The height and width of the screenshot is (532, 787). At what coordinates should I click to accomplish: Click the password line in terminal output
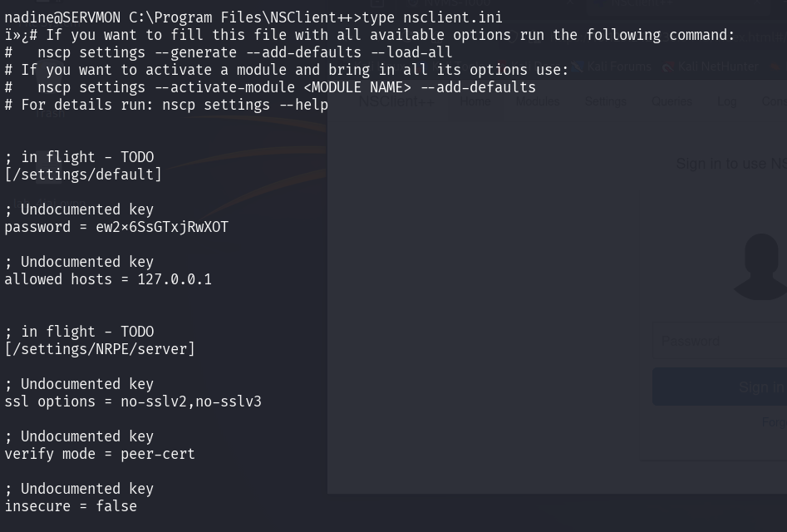point(116,227)
